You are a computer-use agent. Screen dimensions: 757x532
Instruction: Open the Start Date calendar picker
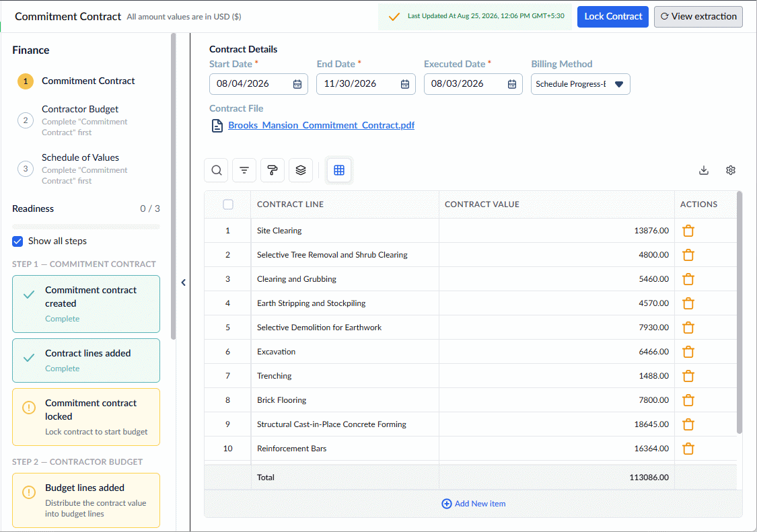pos(297,84)
